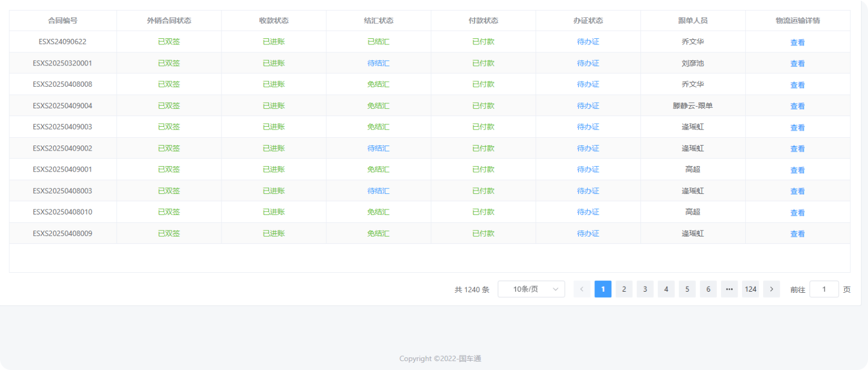This screenshot has height=370, width=868.
Task: Select current page 1 button
Action: click(603, 289)
